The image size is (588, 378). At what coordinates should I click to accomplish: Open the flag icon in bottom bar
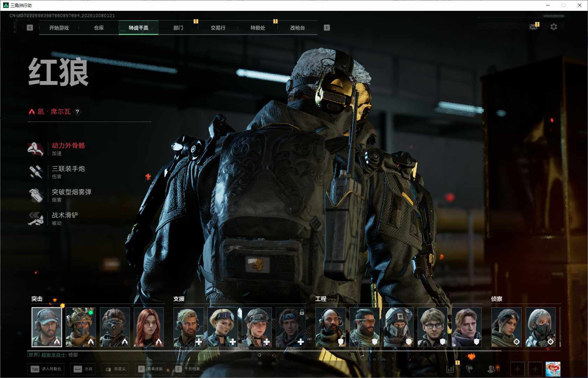(469, 369)
